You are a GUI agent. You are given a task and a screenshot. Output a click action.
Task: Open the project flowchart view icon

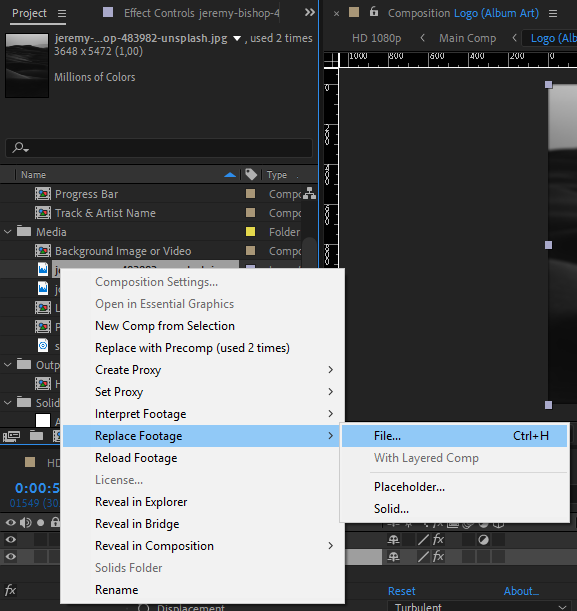pyautogui.click(x=309, y=193)
